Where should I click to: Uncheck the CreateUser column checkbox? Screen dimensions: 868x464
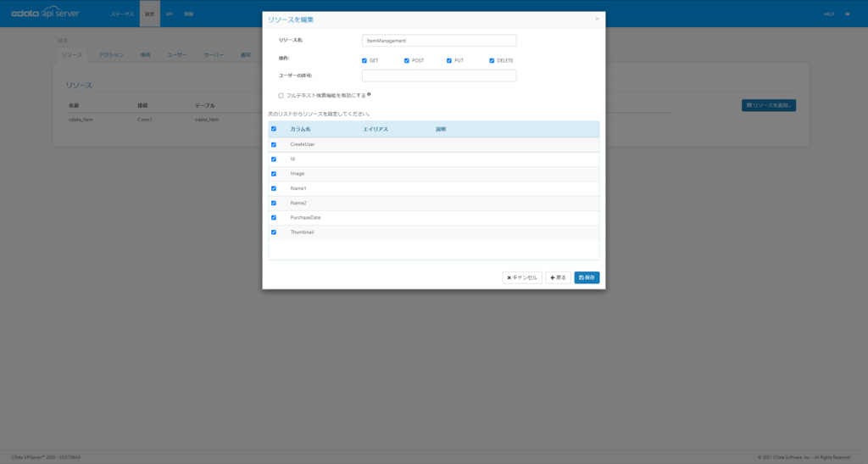point(274,144)
